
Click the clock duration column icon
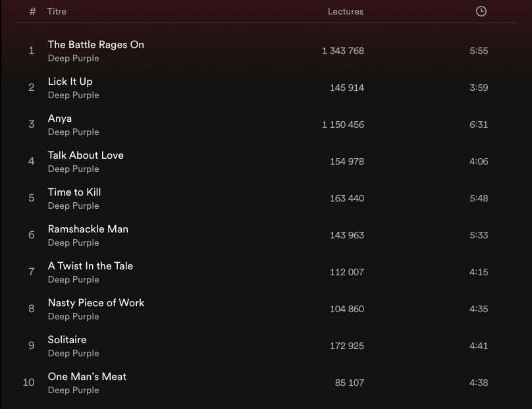click(481, 11)
